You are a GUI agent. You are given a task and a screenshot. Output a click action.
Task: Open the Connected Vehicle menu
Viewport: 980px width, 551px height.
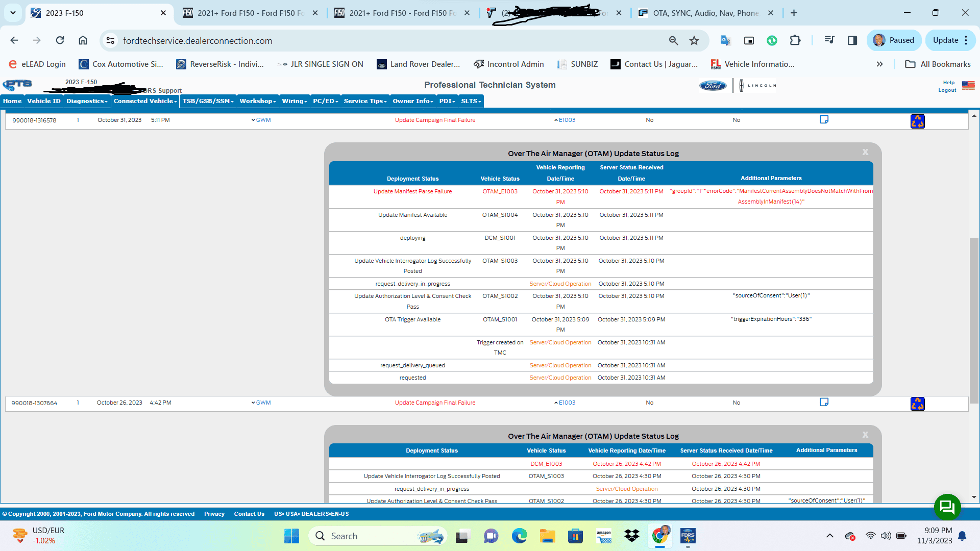(x=145, y=101)
